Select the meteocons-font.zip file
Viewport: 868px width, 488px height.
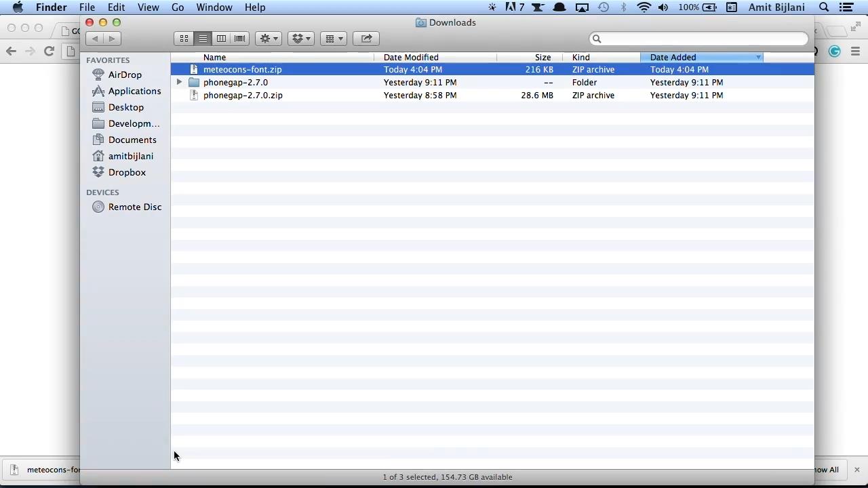(x=492, y=69)
